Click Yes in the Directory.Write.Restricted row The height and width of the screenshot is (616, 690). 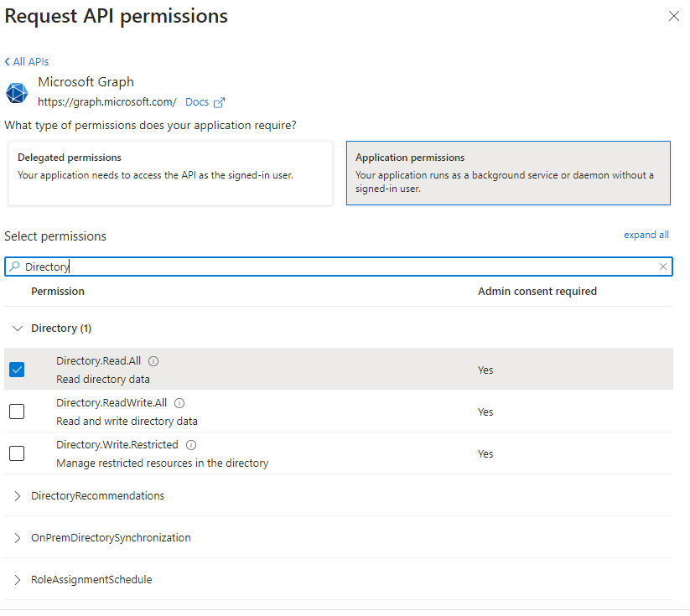(485, 453)
